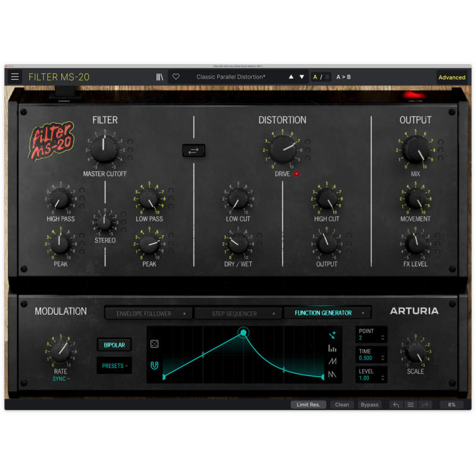Open the Point number selector
The width and height of the screenshot is (476, 476).
point(372,338)
